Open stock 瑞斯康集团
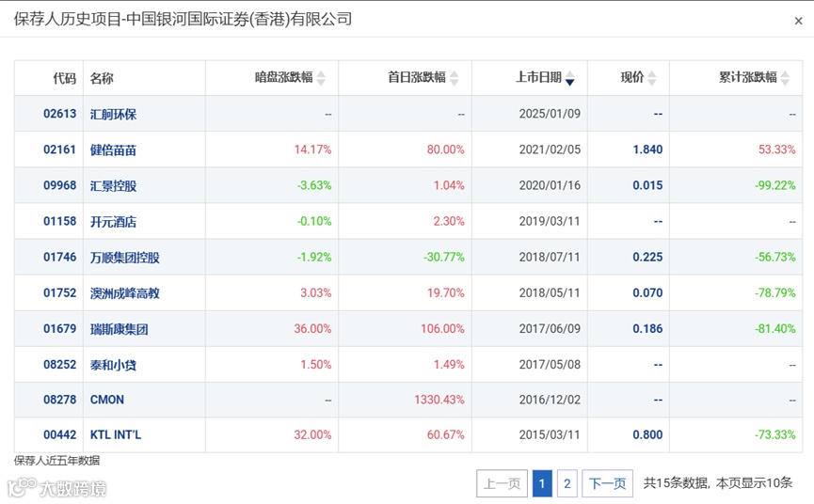This screenshot has width=814, height=504. [119, 328]
